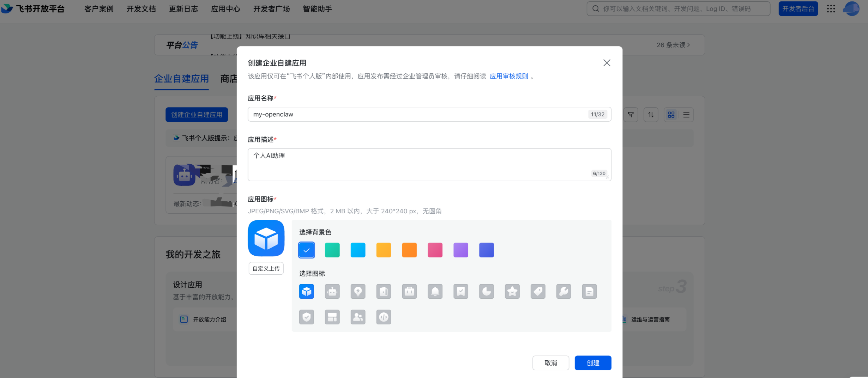Choose the lightbulb app icon

358,291
